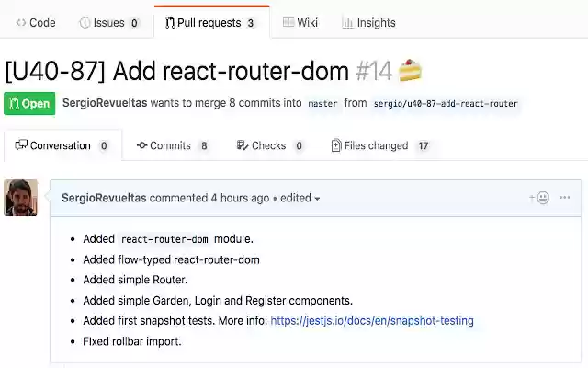Open the Issues tab

tap(109, 23)
